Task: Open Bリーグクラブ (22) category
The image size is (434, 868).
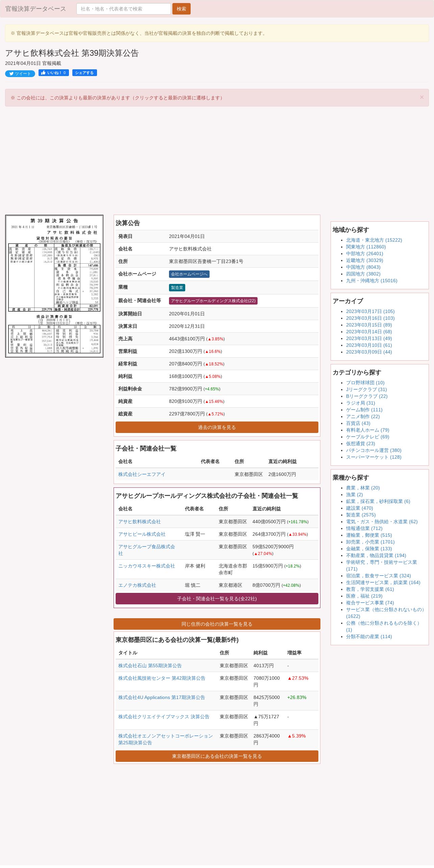Action: pyautogui.click(x=367, y=396)
